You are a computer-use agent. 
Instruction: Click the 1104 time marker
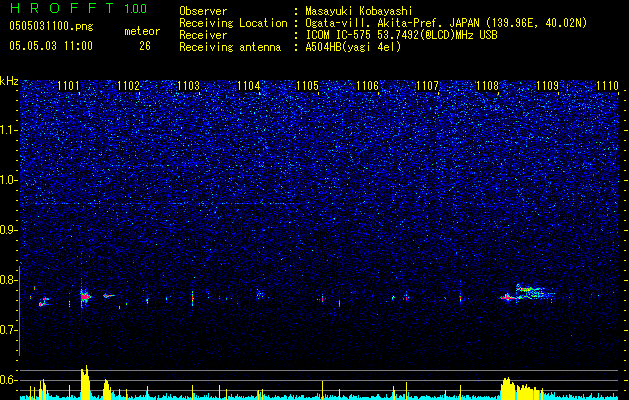pos(248,86)
